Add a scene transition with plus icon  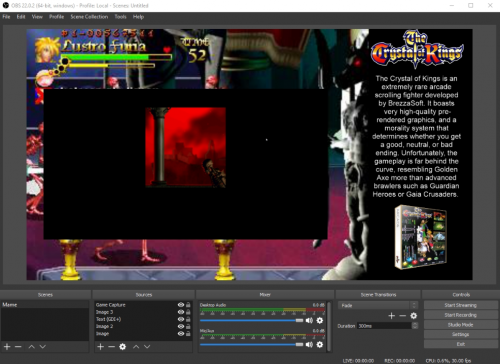(392, 316)
